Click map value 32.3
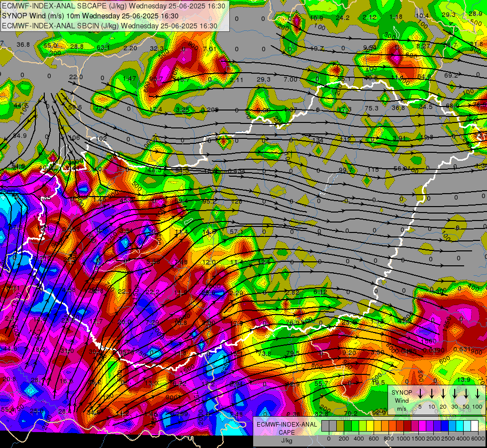 click(157, 48)
